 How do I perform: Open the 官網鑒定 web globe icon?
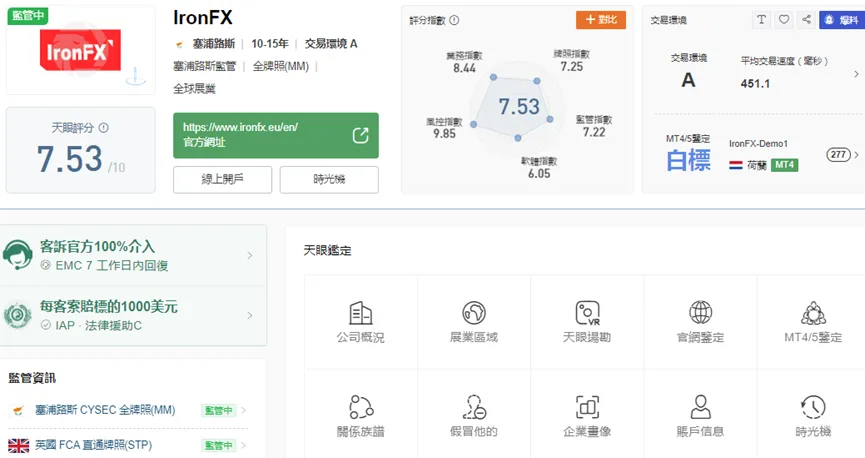point(701,313)
